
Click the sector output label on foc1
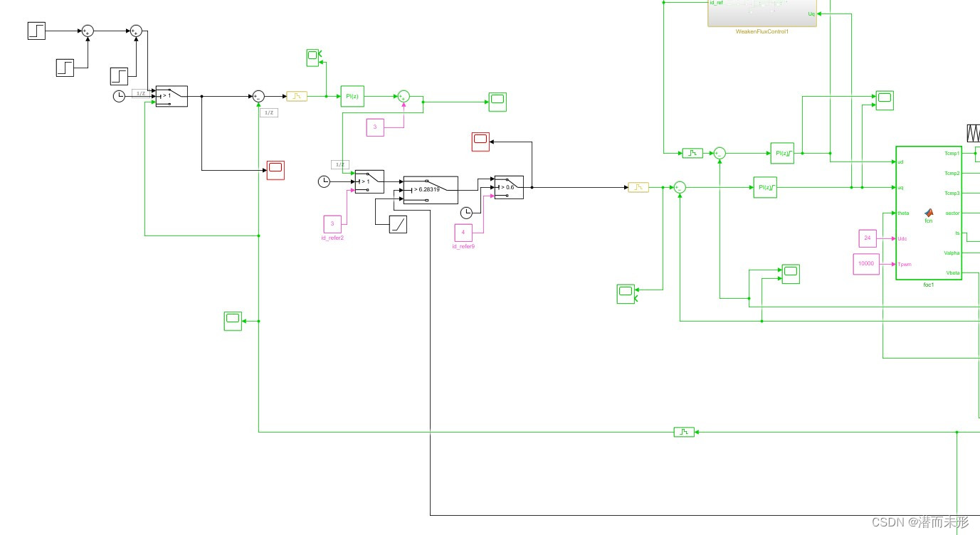click(952, 213)
